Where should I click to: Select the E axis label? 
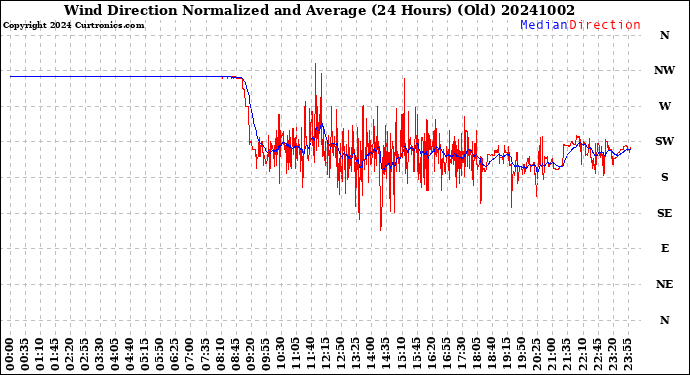664,248
